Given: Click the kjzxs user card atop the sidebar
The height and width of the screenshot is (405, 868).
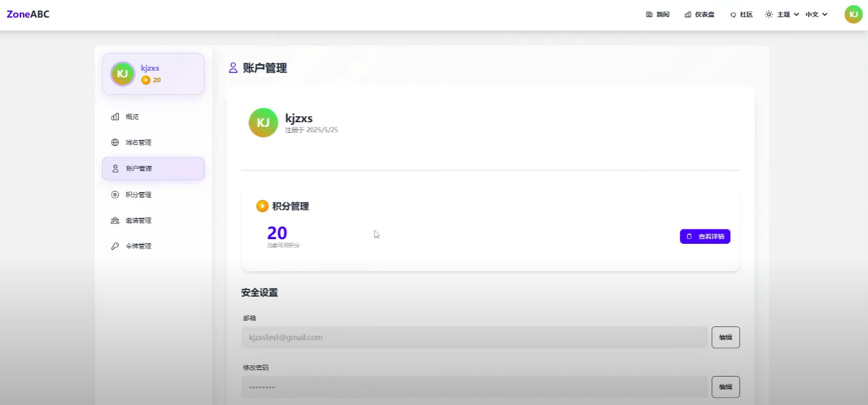Looking at the screenshot, I should pyautogui.click(x=153, y=74).
